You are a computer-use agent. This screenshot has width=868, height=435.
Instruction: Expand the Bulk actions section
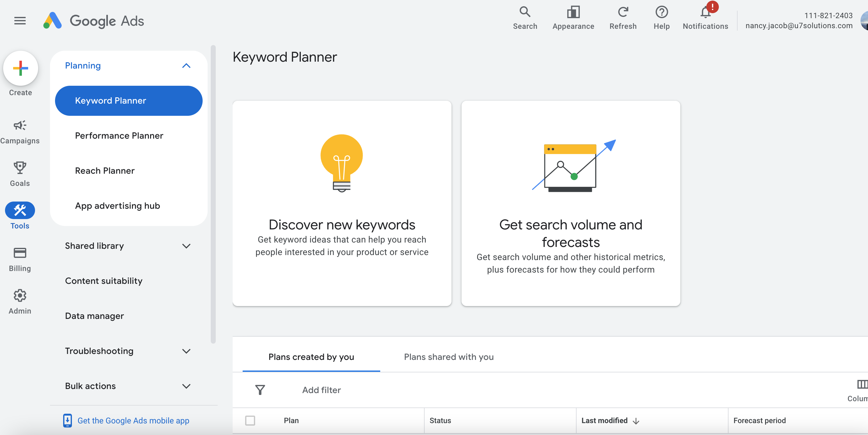click(186, 386)
